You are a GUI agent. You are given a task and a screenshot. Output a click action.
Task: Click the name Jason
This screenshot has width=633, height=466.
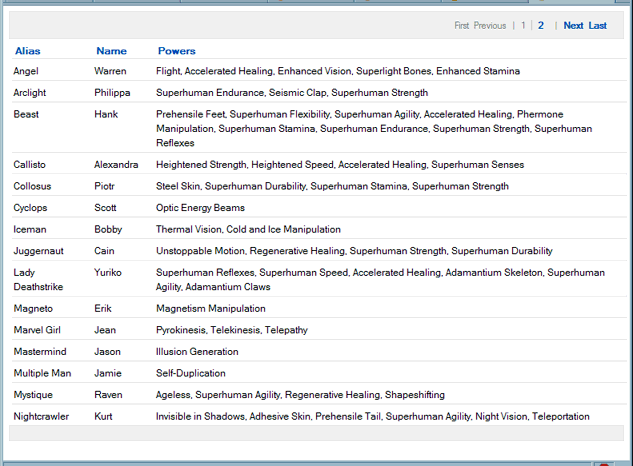[x=107, y=352]
